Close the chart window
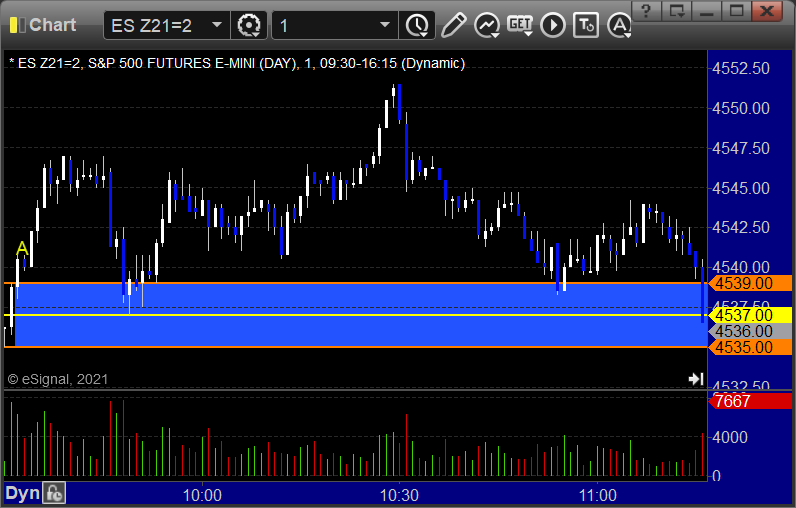 pos(767,11)
